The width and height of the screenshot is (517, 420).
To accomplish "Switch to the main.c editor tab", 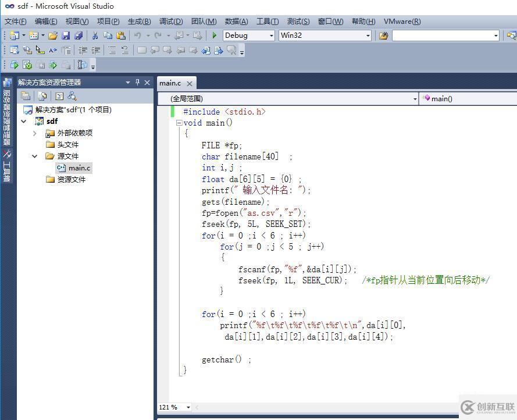I will [170, 83].
